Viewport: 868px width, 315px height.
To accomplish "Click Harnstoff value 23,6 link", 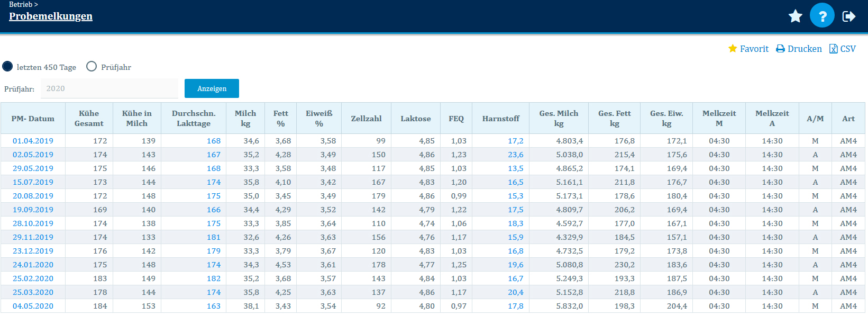I will [x=515, y=155].
